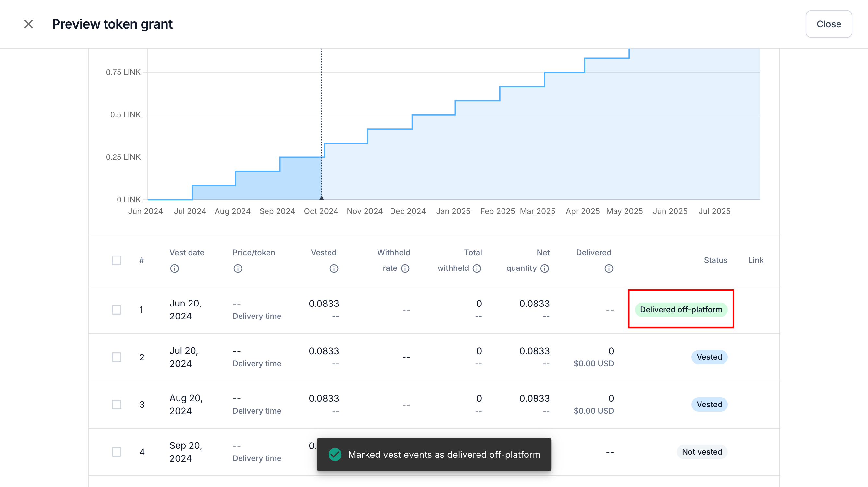Click the $0.00 USD value in row 2
The width and height of the screenshot is (868, 487).
[x=593, y=363]
